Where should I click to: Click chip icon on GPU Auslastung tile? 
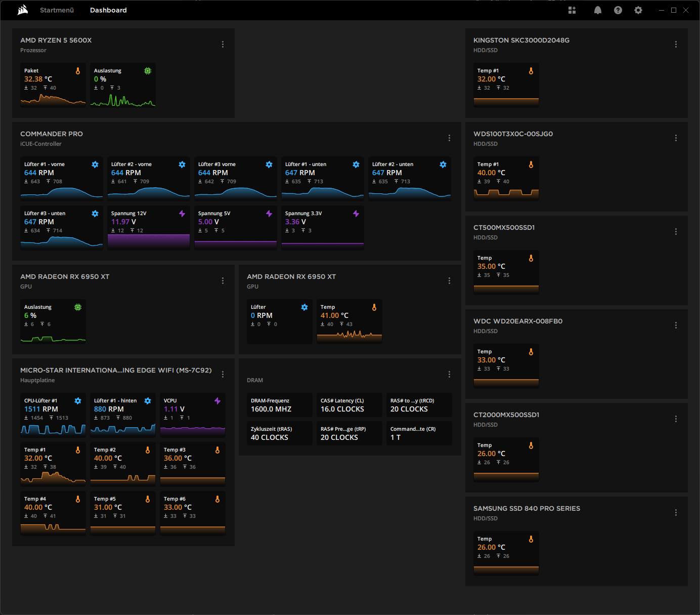click(78, 307)
